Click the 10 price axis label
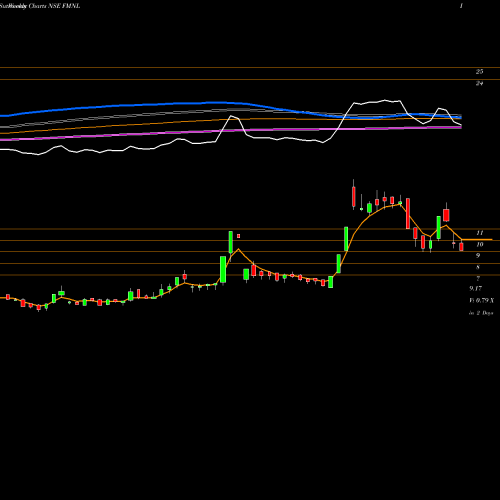This screenshot has height=500, width=500. coord(480,244)
